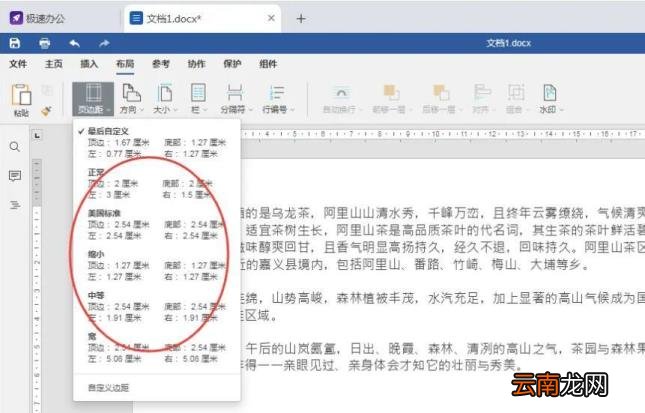Click the 粘贴 paste button
645x413 pixels.
coord(21,100)
